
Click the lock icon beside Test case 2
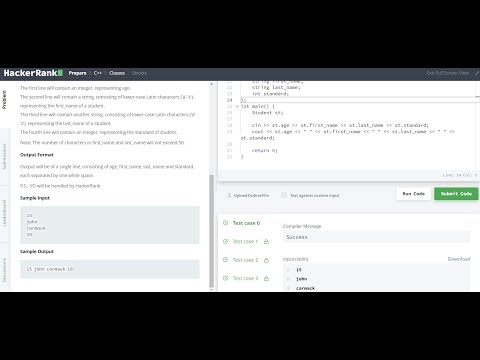coord(266,260)
